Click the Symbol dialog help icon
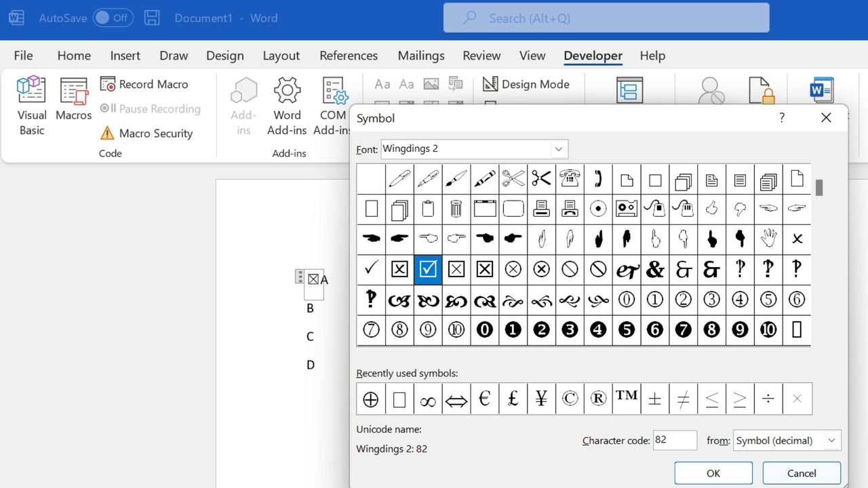The height and width of the screenshot is (488, 868). 781,118
